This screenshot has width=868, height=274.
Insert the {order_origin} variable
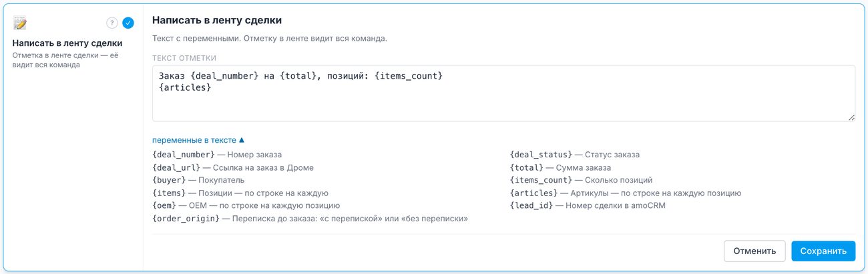coord(186,219)
